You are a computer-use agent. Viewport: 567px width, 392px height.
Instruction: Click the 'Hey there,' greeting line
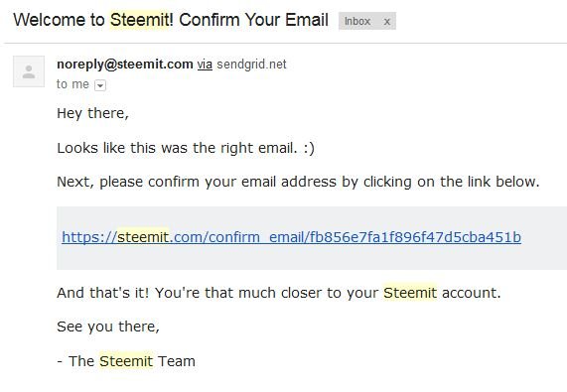tap(93, 113)
